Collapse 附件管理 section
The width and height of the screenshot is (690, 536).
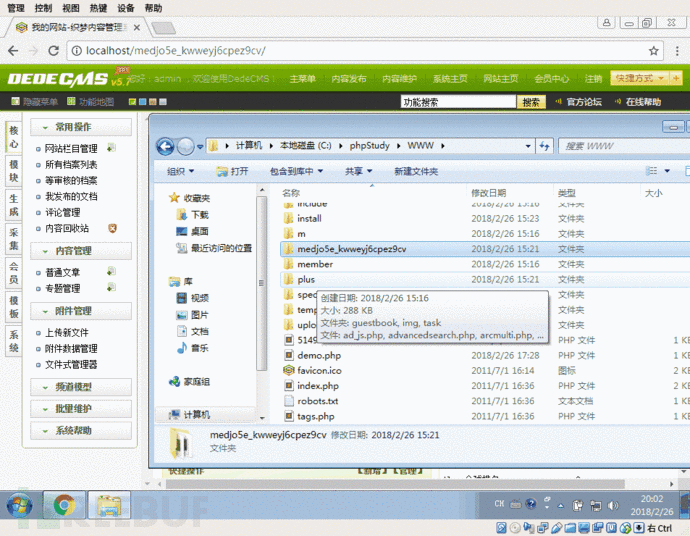81,311
